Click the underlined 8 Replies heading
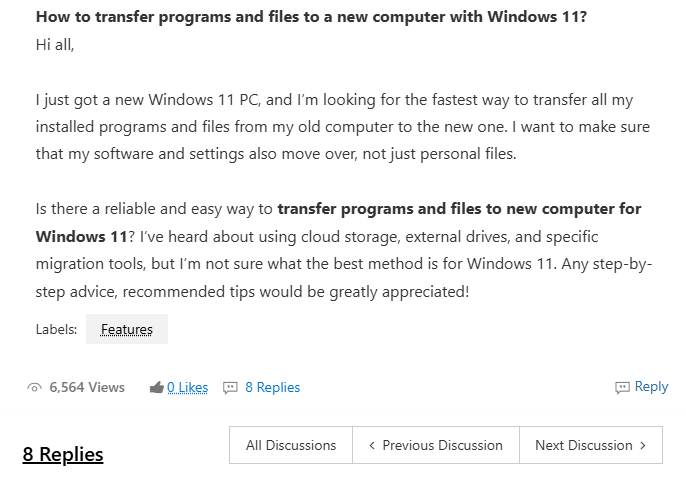 [x=63, y=454]
